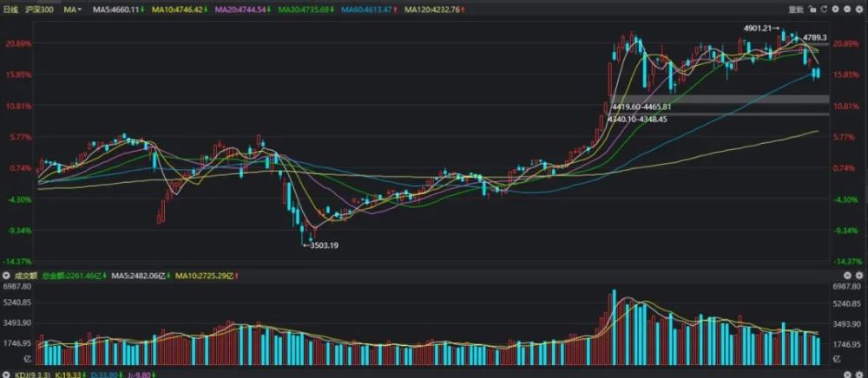Click the 4789.3 price label
The width and height of the screenshot is (868, 378).
(815, 37)
